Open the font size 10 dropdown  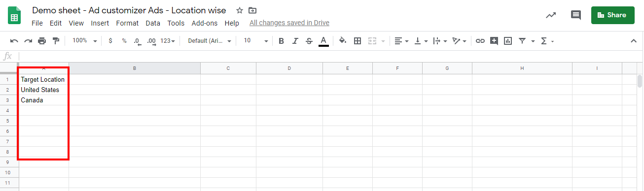(x=255, y=41)
